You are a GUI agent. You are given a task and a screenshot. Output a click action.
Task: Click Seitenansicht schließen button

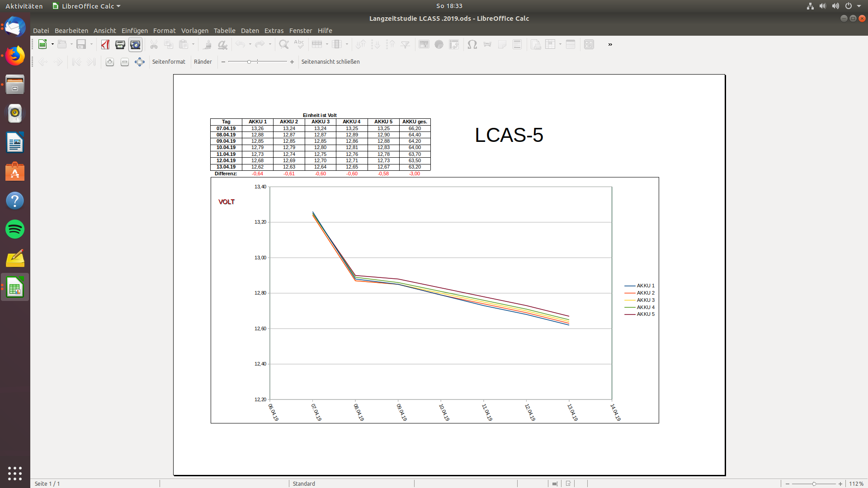click(330, 62)
